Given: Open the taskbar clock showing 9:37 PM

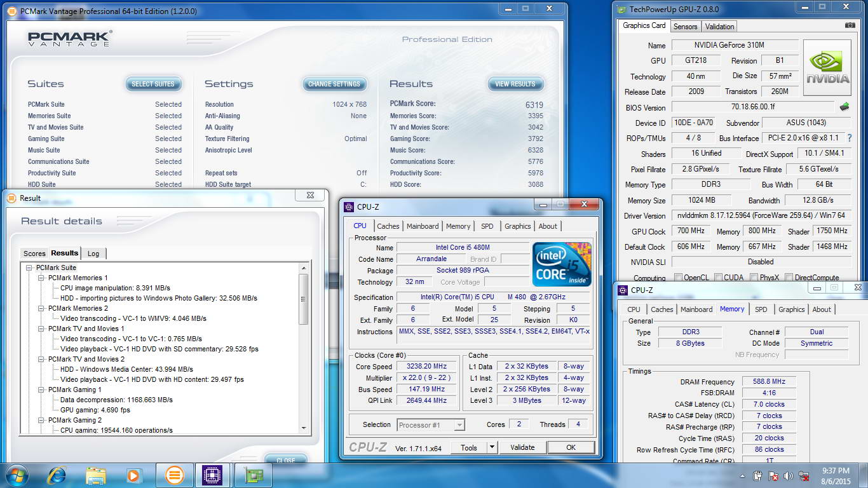Looking at the screenshot, I should click(835, 475).
